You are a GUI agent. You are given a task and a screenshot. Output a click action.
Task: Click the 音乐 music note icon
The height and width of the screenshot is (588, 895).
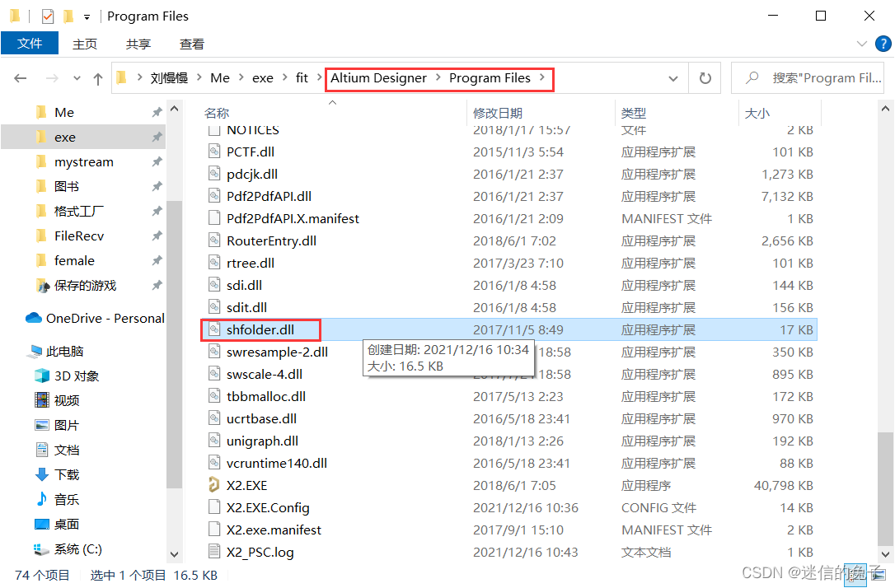[42, 499]
